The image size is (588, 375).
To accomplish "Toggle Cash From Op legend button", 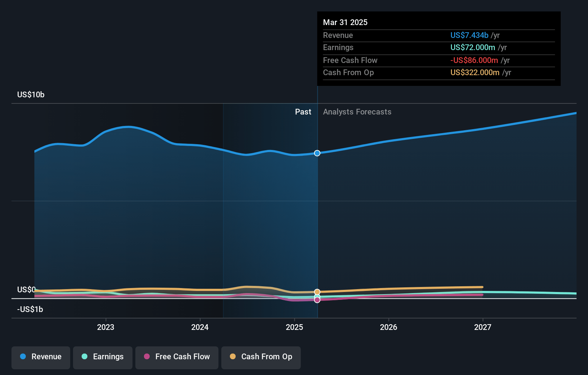I will click(261, 357).
